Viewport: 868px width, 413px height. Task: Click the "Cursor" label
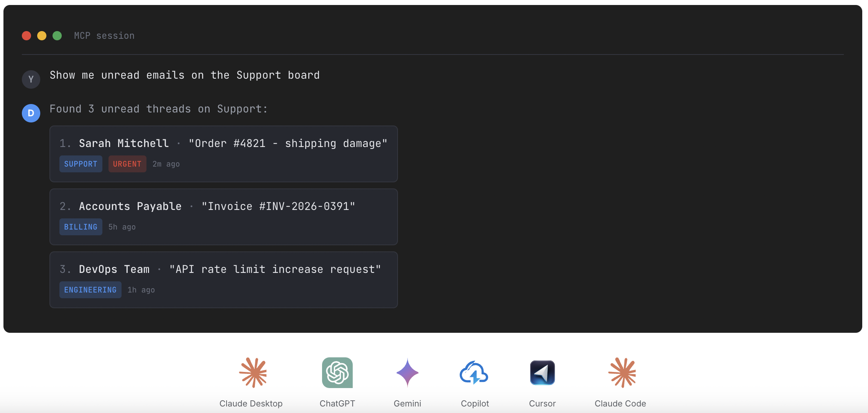coord(542,403)
